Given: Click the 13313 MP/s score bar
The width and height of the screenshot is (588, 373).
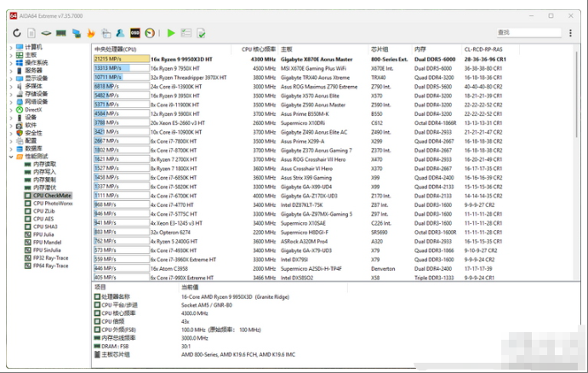Looking at the screenshot, I should (122, 68).
